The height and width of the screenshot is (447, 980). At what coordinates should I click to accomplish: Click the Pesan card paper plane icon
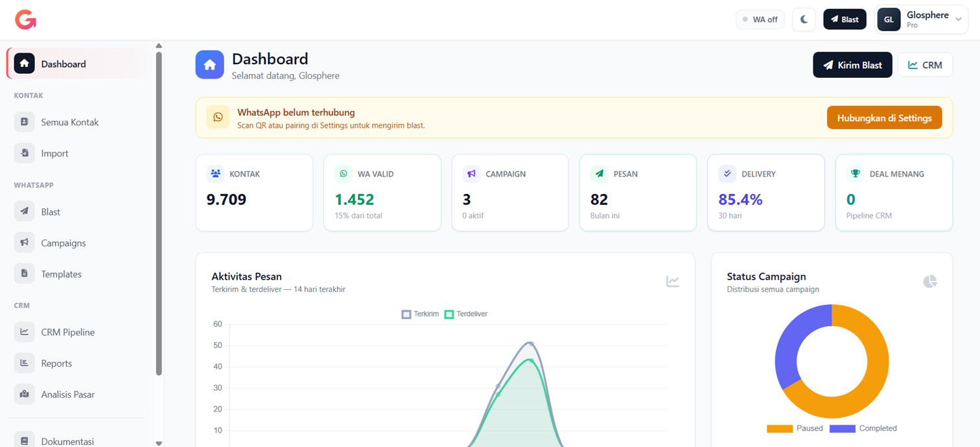click(600, 174)
